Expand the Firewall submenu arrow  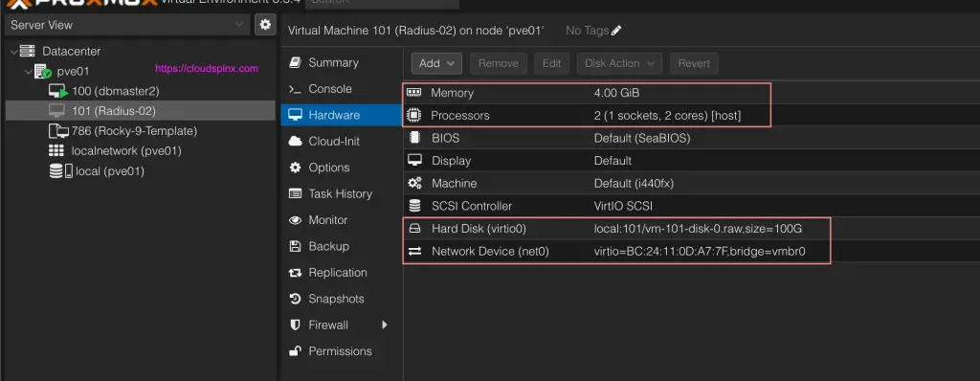[385, 325]
